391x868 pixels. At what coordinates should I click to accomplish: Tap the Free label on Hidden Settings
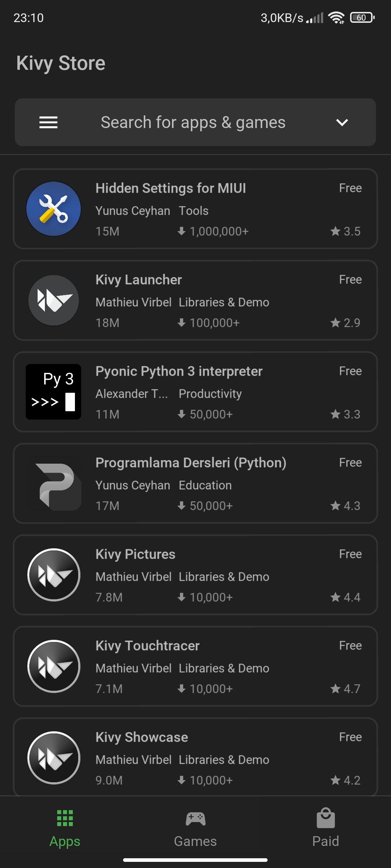[x=350, y=188]
